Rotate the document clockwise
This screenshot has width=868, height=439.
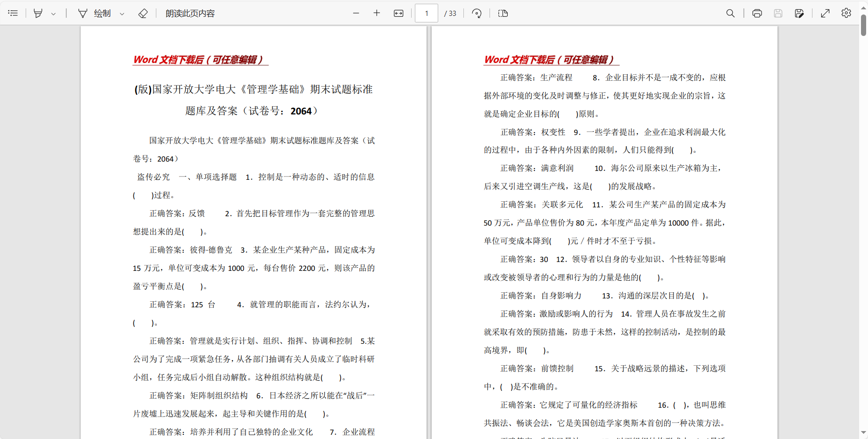[x=476, y=13]
